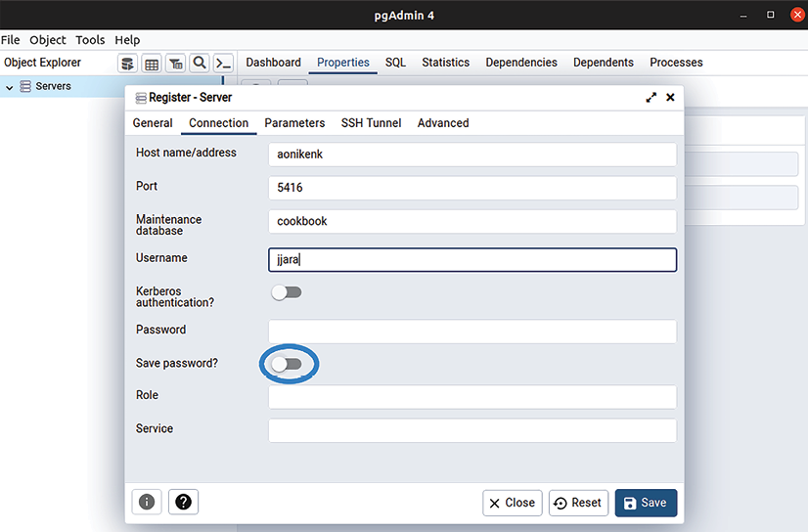Launch the PSQL Tool terminal icon
Screen dimensions: 808x532
point(223,64)
